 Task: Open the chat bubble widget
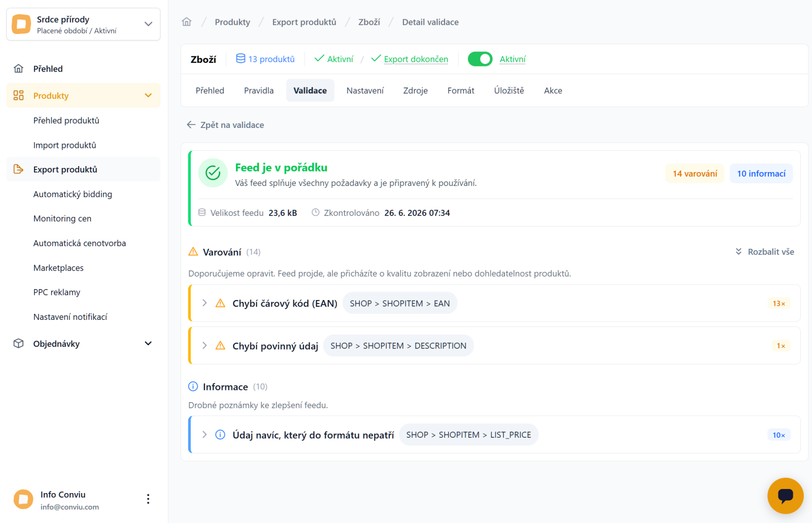pyautogui.click(x=785, y=496)
